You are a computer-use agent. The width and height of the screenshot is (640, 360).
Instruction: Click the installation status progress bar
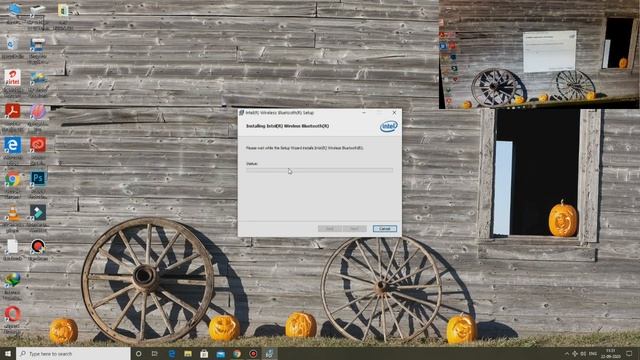(320, 170)
